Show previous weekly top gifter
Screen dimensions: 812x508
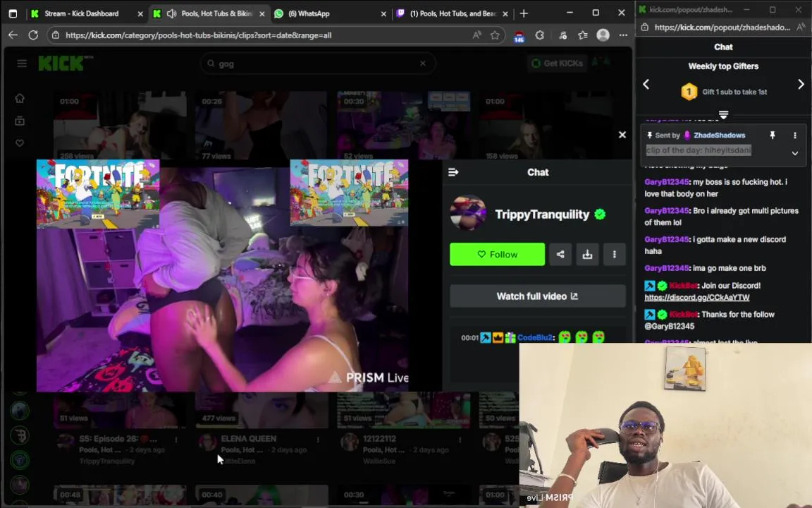click(x=646, y=84)
